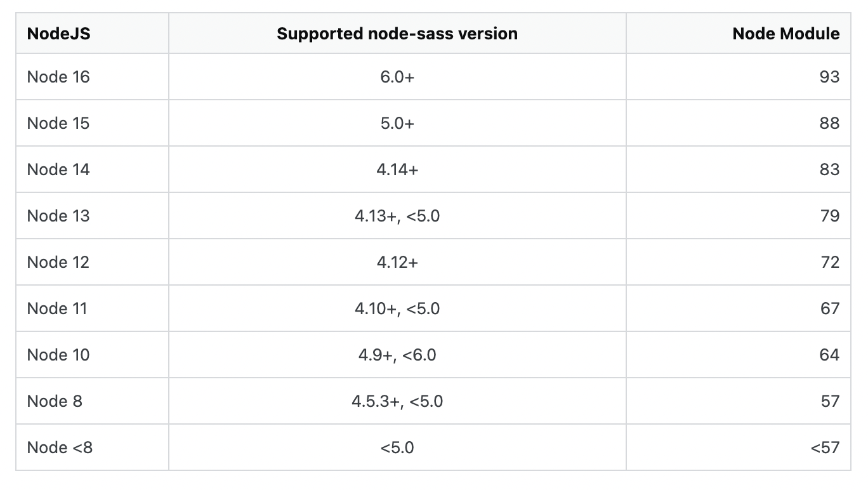Viewport: 868px width, 490px height.
Task: Click the NodeJS column header
Action: tap(92, 33)
